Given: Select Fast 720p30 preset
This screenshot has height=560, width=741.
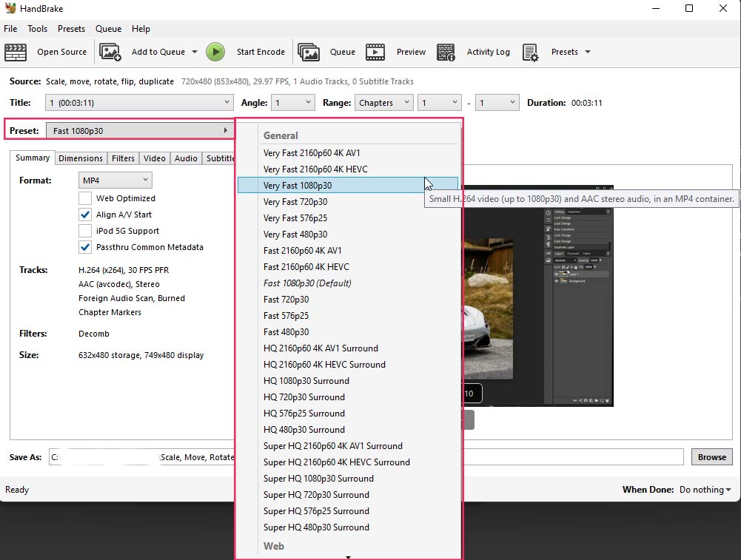Looking at the screenshot, I should [348, 300].
